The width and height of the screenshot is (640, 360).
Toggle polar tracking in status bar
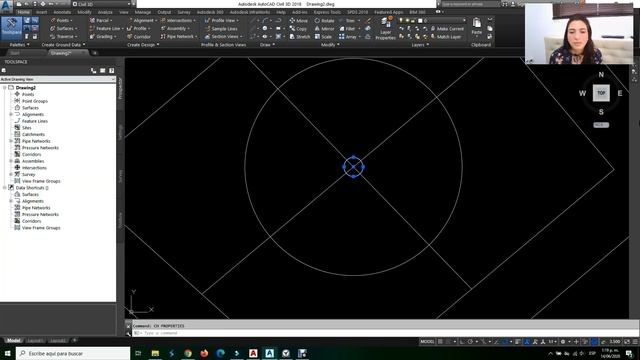pyautogui.click(x=470, y=342)
